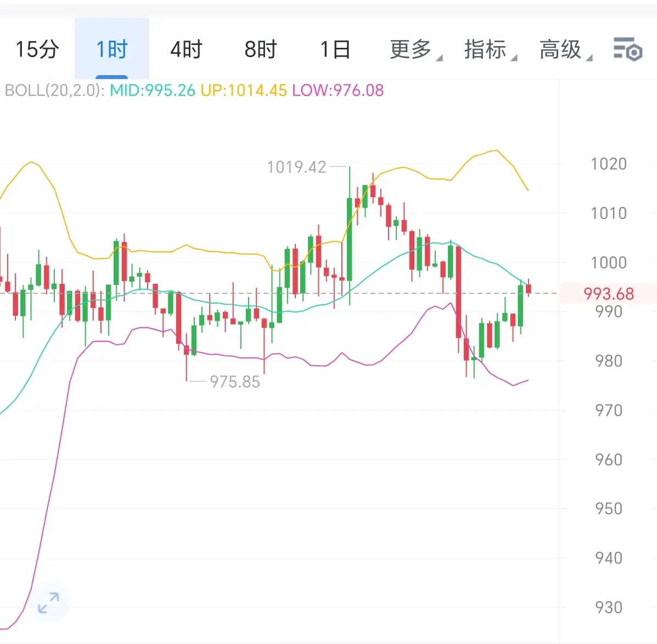
Task: Click the MID:995.26 value label
Action: coord(153,90)
